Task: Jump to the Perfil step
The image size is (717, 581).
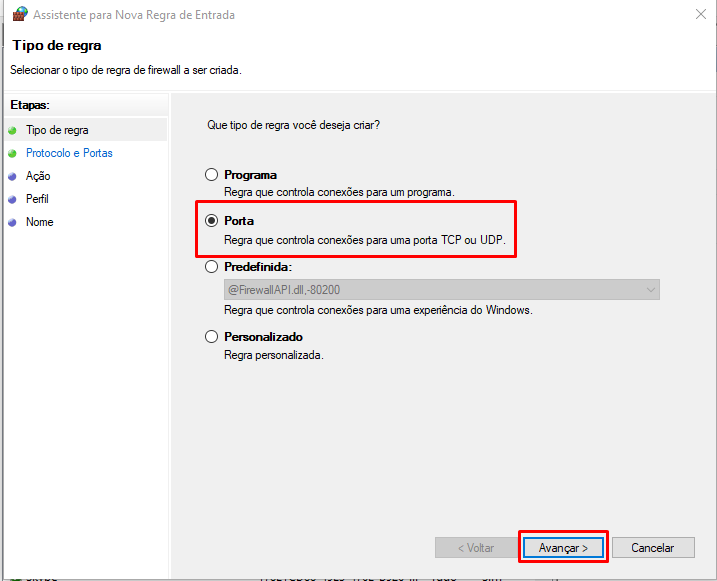Action: (37, 199)
